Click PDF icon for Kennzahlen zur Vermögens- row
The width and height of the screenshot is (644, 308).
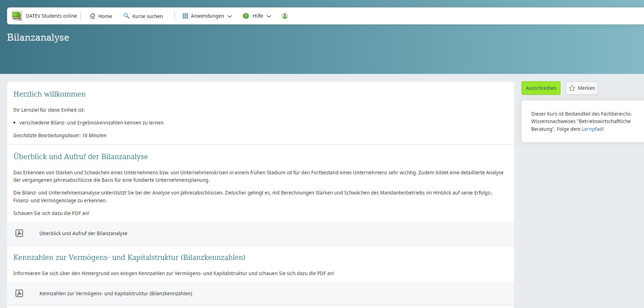(x=19, y=294)
